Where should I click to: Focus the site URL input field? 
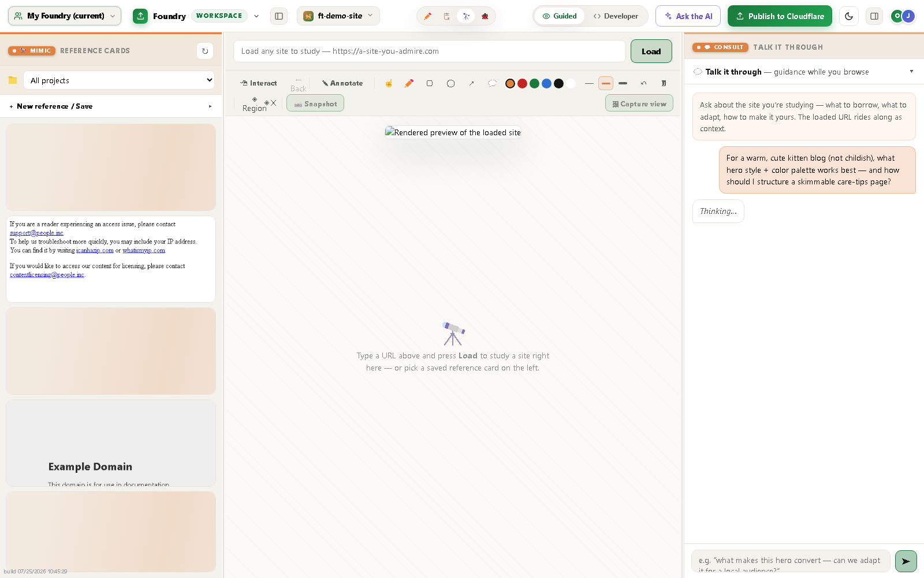[x=430, y=51]
